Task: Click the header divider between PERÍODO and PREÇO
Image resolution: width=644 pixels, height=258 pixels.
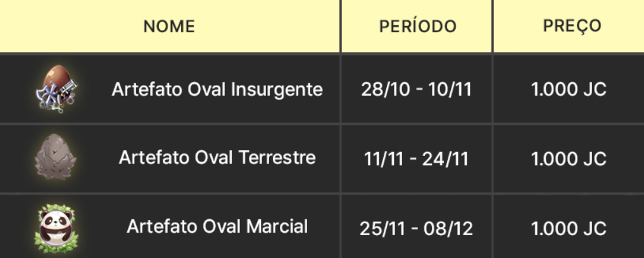Action: click(x=493, y=27)
